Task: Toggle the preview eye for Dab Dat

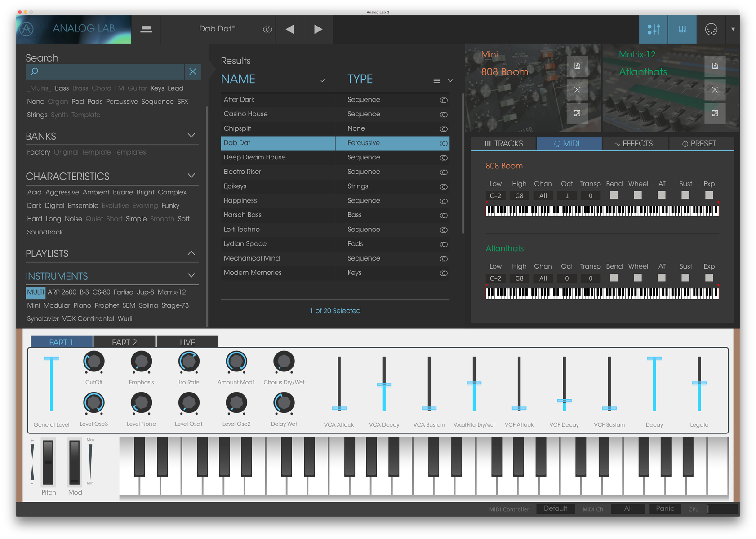Action: click(444, 143)
